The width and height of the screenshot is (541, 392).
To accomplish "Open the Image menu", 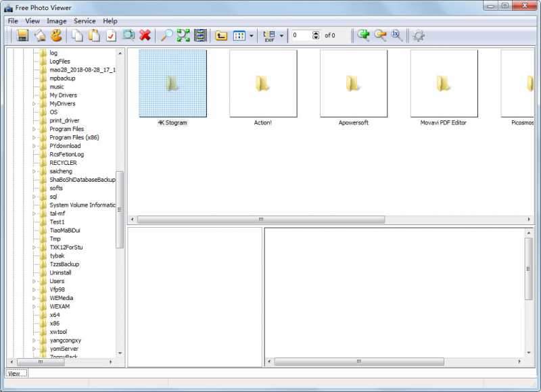I will 57,20.
